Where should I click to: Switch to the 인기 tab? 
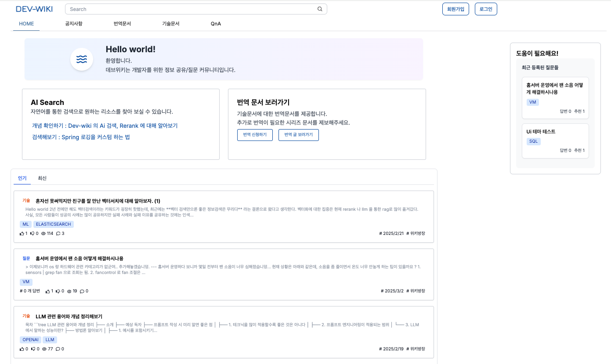22,178
